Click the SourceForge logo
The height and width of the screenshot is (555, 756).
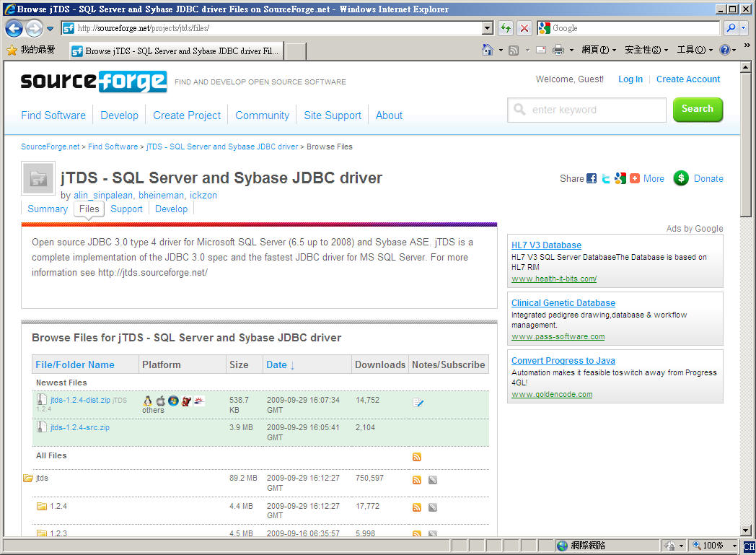point(94,81)
